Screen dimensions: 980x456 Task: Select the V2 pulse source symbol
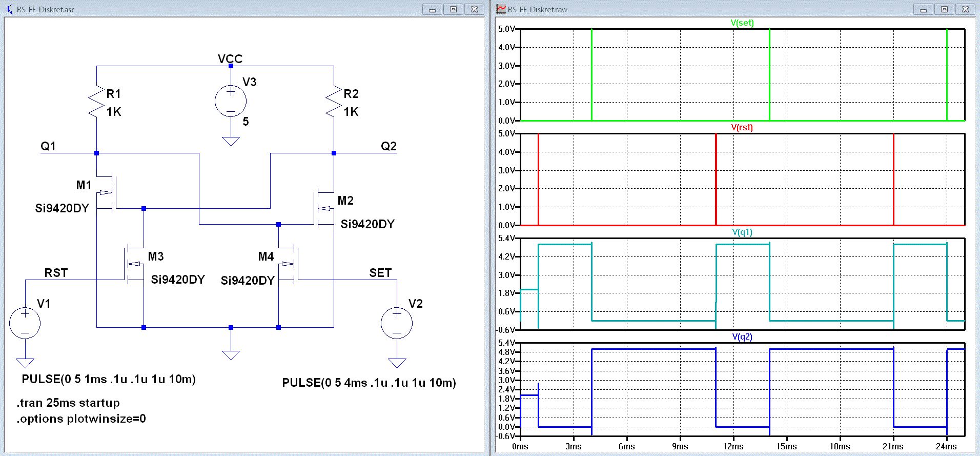397,323
